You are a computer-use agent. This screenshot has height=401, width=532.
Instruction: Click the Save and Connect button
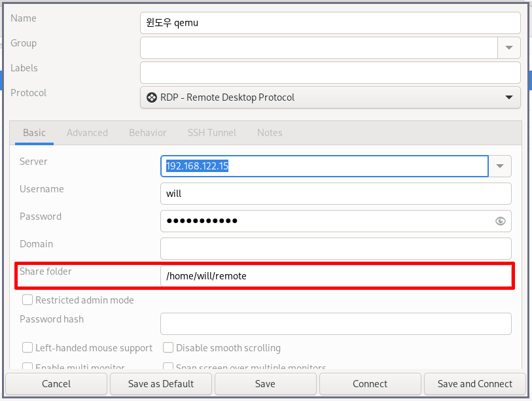click(475, 384)
